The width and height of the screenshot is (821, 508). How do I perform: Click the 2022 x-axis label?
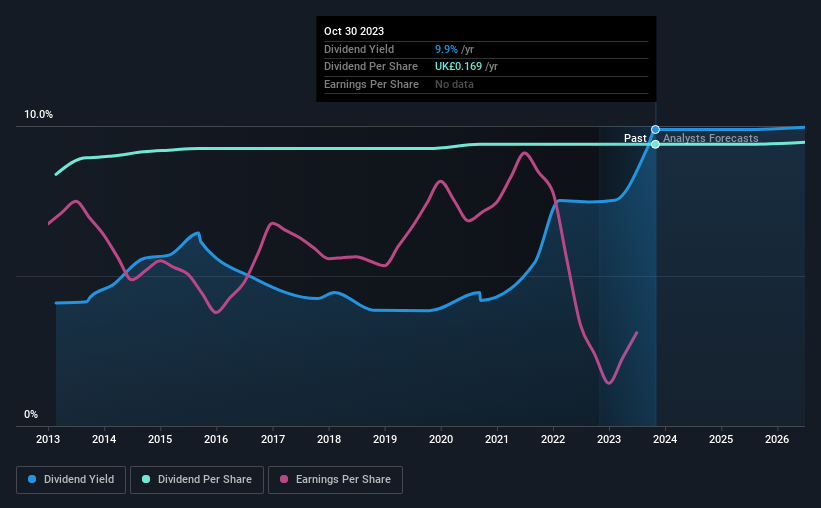(x=553, y=439)
